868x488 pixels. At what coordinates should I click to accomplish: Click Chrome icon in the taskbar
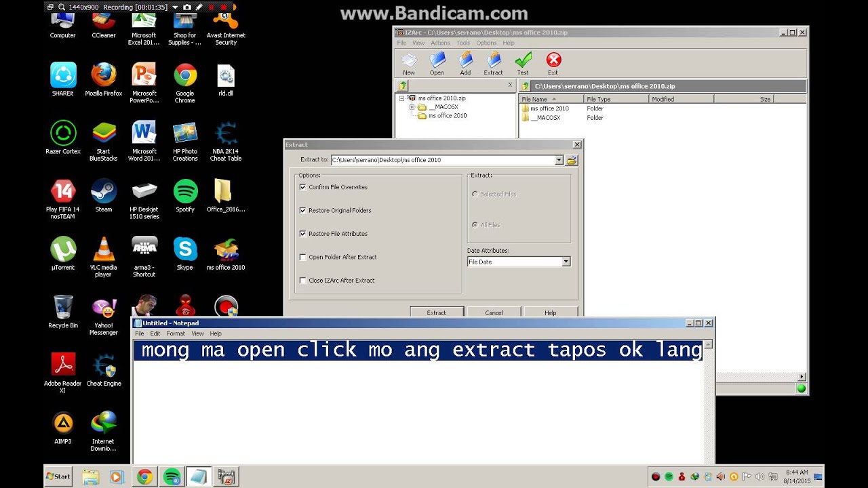144,476
